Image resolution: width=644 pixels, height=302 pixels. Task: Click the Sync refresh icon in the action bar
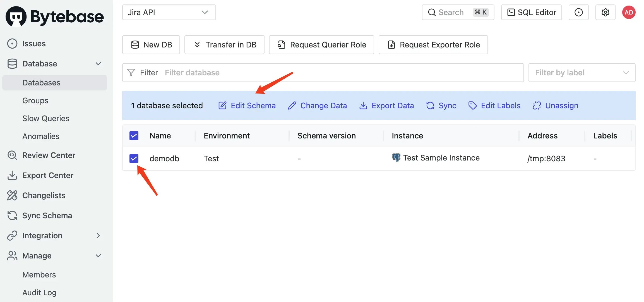(x=430, y=106)
